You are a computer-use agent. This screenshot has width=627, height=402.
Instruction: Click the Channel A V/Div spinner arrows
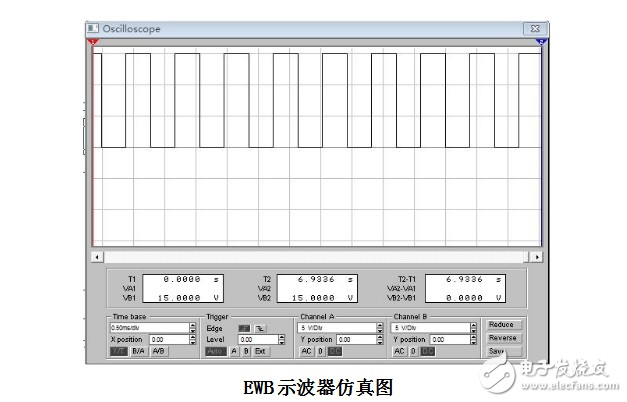click(380, 328)
